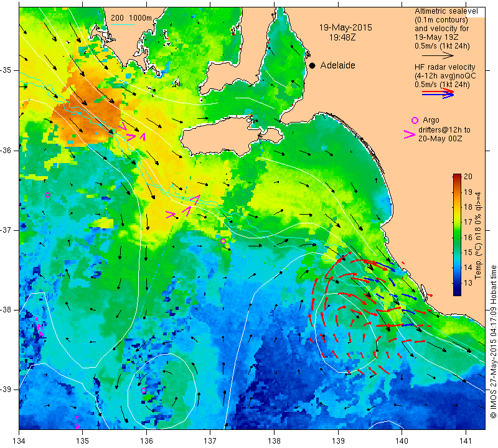Viewport: 498px width, 448px height.
Task: Click the temperature color bar near 13
Action: tap(457, 282)
